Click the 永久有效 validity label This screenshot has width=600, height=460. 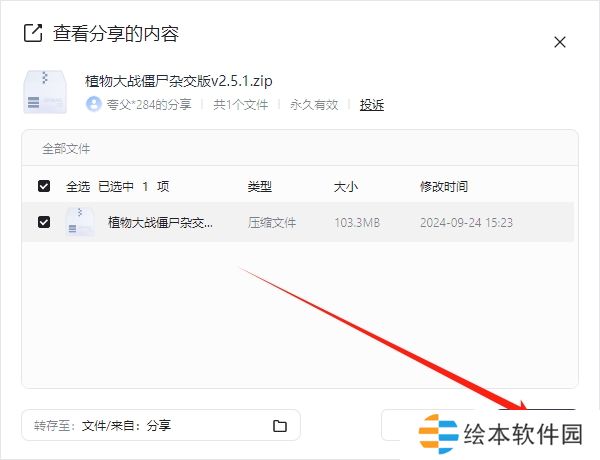coord(314,104)
